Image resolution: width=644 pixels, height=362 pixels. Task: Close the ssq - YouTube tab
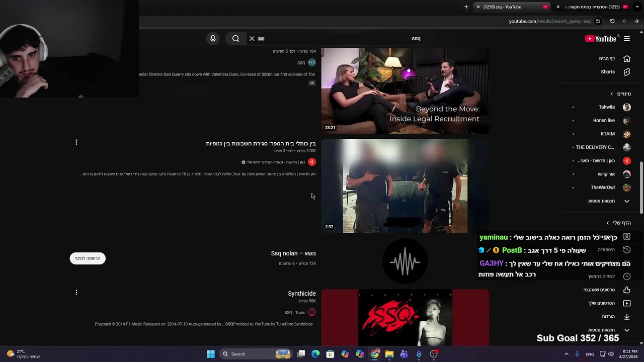click(478, 7)
